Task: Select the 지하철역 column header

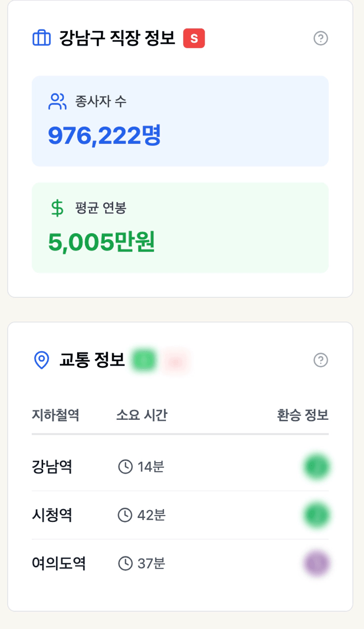Action: (55, 415)
